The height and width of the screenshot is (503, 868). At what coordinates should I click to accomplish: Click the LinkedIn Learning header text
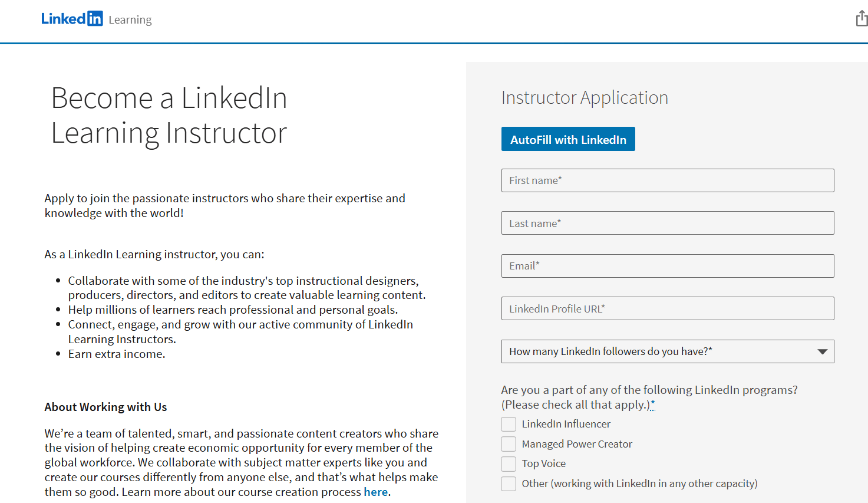click(x=130, y=20)
